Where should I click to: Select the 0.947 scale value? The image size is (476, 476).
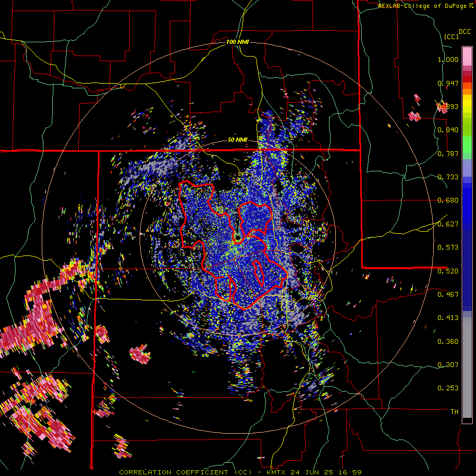pyautogui.click(x=448, y=83)
